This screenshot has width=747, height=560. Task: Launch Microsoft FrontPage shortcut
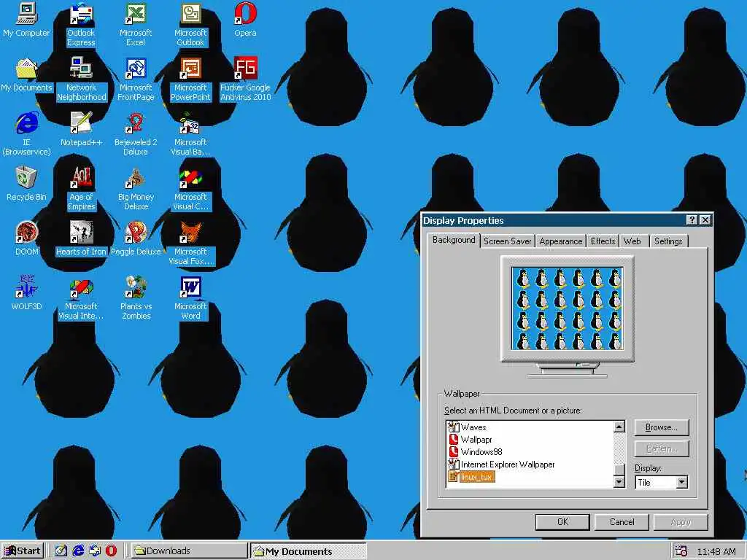[136, 79]
